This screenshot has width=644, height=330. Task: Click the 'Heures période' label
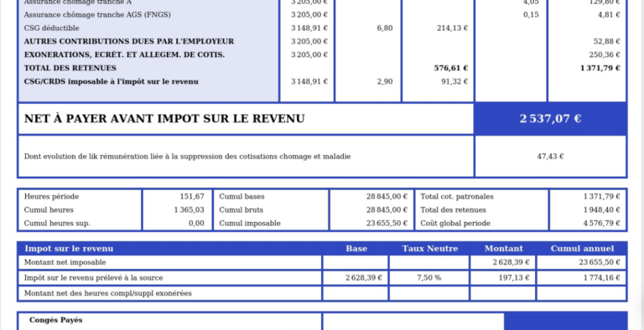coord(51,197)
